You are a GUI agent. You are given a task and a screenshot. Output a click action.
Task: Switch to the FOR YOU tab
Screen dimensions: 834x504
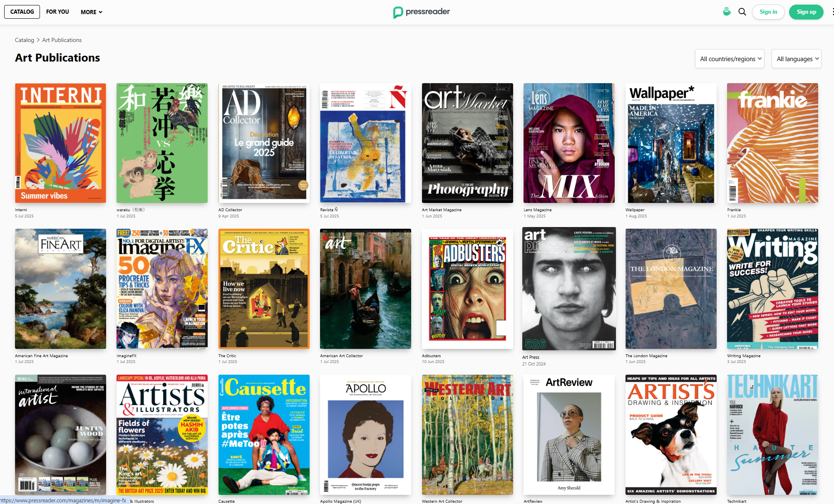(57, 12)
